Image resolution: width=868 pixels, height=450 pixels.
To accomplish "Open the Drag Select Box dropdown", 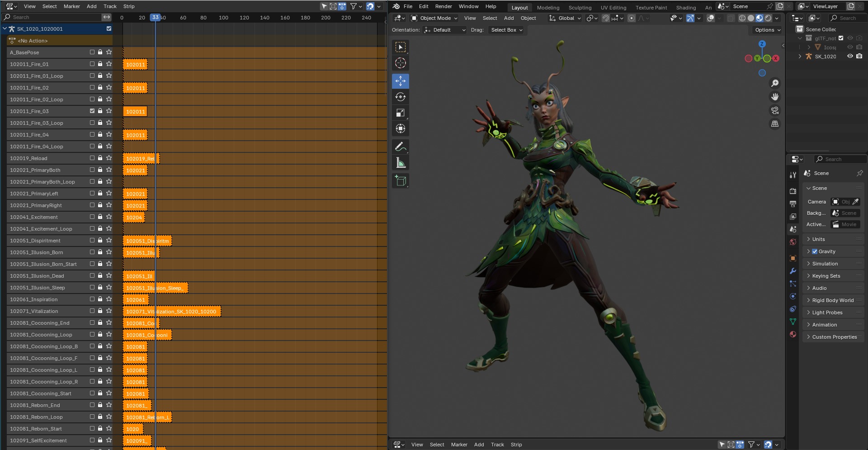I will pyautogui.click(x=506, y=30).
